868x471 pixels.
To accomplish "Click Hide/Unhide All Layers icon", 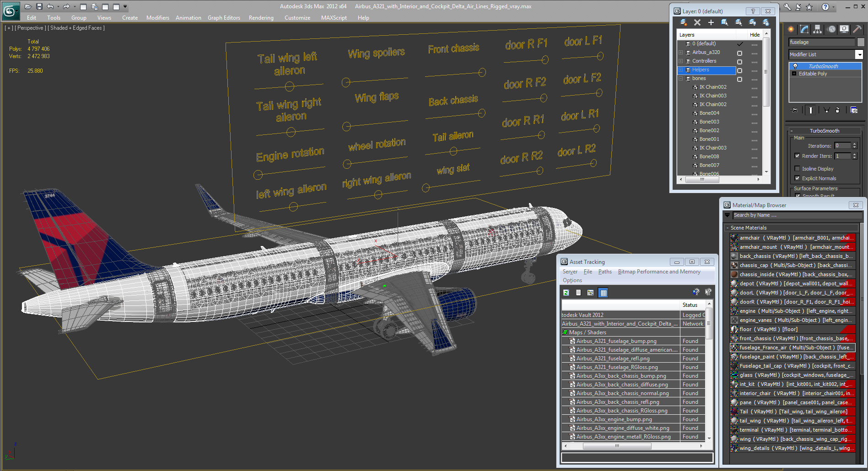I will tap(752, 22).
